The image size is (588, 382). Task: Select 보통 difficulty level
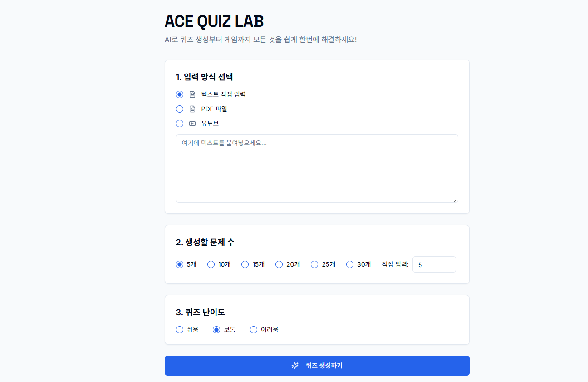(x=216, y=329)
